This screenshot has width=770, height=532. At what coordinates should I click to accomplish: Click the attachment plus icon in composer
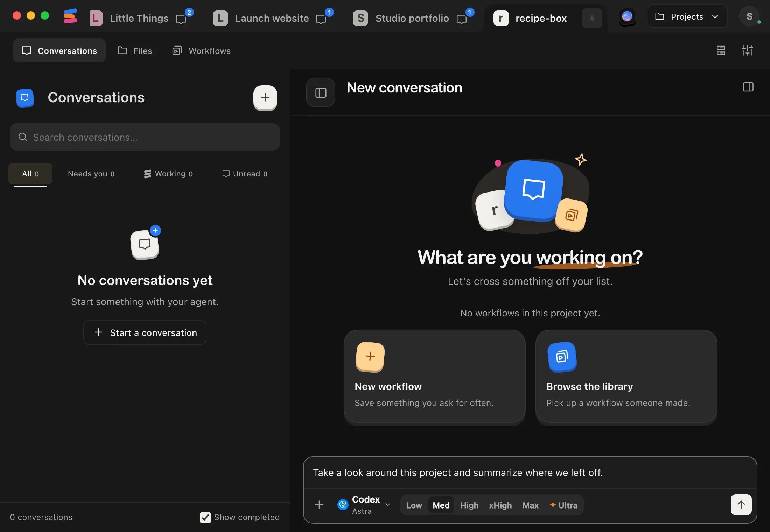pyautogui.click(x=319, y=505)
